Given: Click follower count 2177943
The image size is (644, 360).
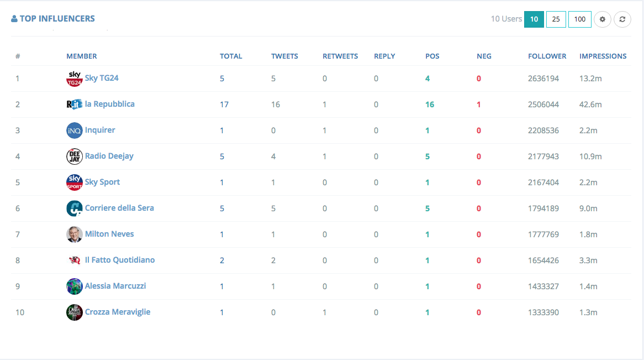Looking at the screenshot, I should 543,156.
